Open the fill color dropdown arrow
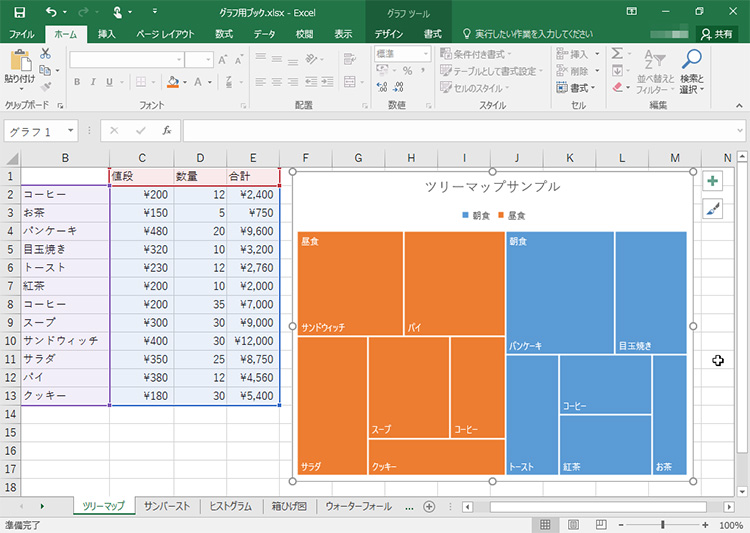 tap(185, 82)
